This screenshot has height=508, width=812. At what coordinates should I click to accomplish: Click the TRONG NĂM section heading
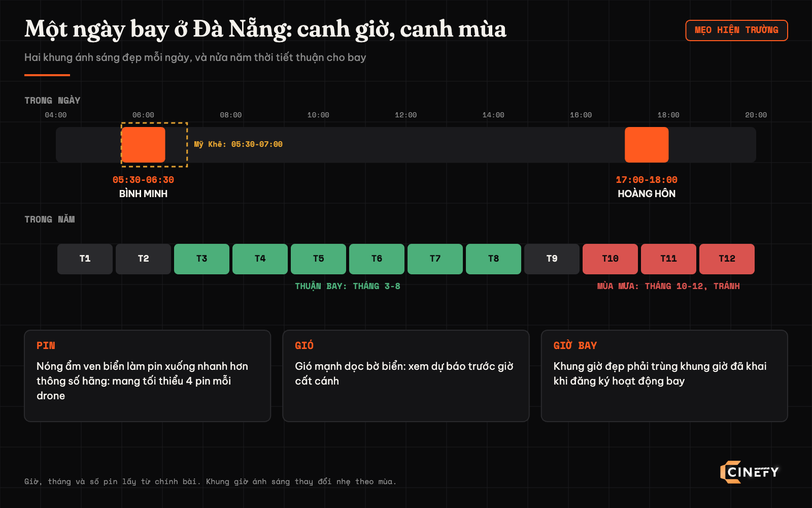click(x=50, y=219)
